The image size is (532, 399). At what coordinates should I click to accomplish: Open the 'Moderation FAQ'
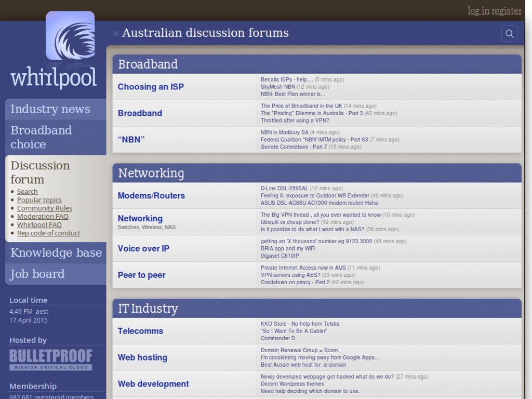click(x=43, y=216)
